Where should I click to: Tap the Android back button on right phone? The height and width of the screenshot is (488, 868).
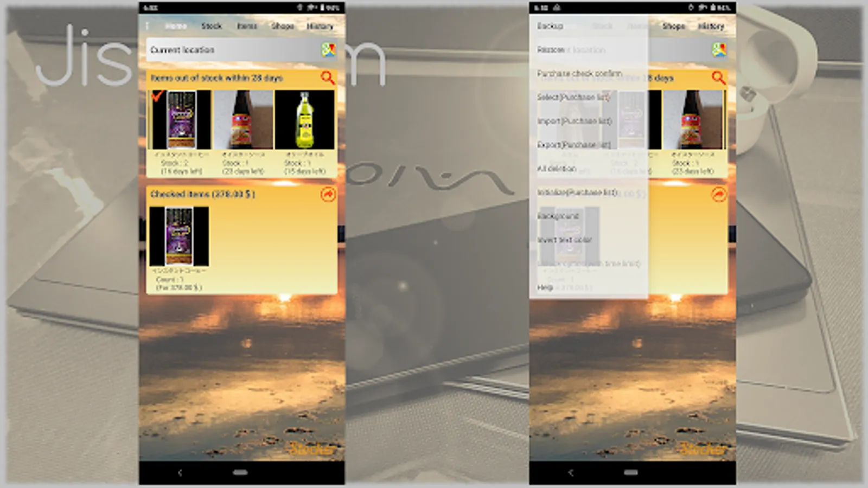click(x=571, y=473)
